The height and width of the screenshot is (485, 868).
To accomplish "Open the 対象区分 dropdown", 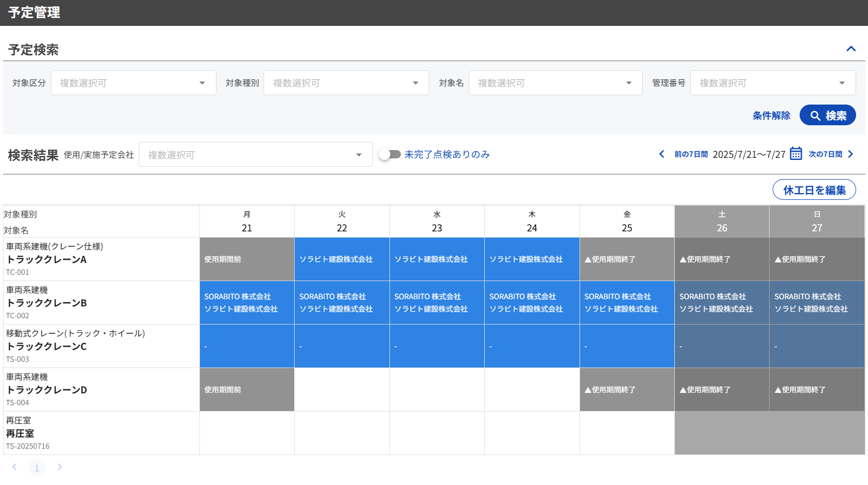I will point(133,83).
